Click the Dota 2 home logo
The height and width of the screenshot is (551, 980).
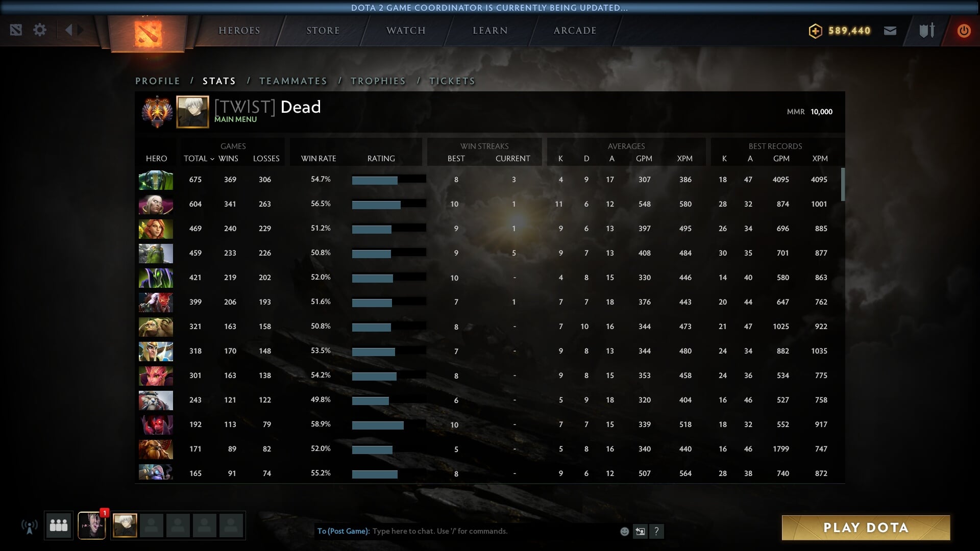(x=148, y=33)
